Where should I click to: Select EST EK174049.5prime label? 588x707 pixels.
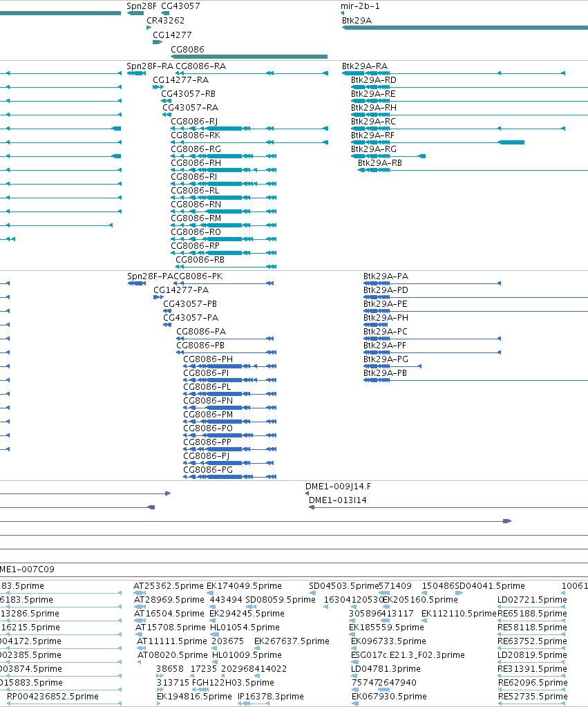click(x=244, y=585)
